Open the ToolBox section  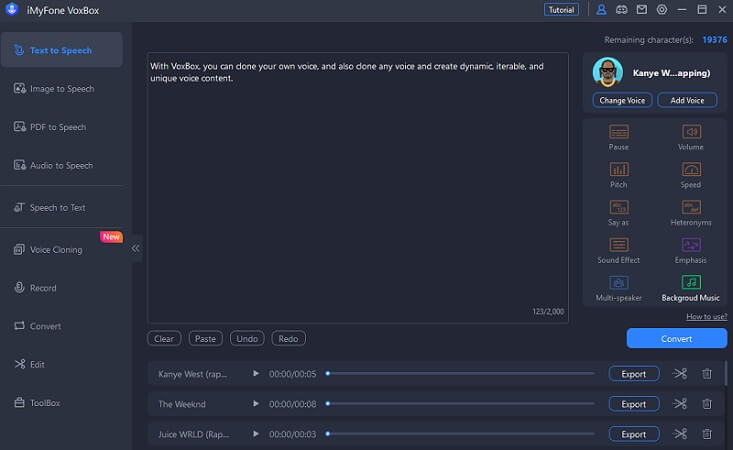click(62, 403)
